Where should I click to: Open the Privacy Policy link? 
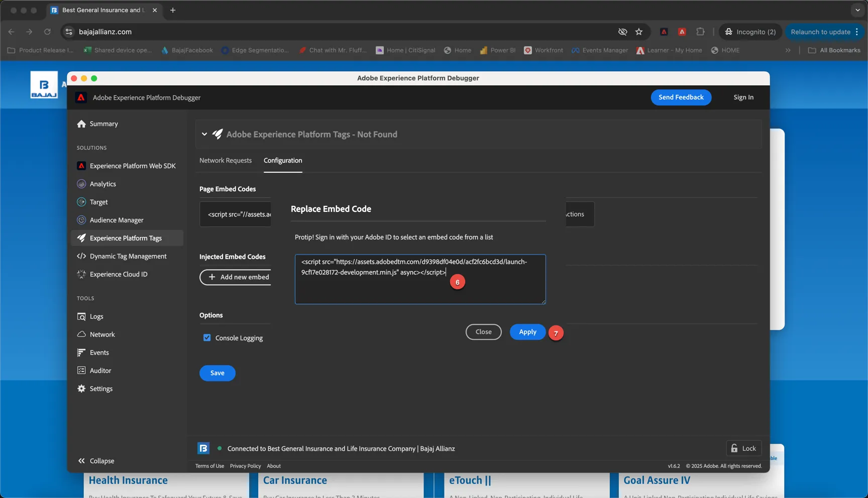(x=246, y=466)
